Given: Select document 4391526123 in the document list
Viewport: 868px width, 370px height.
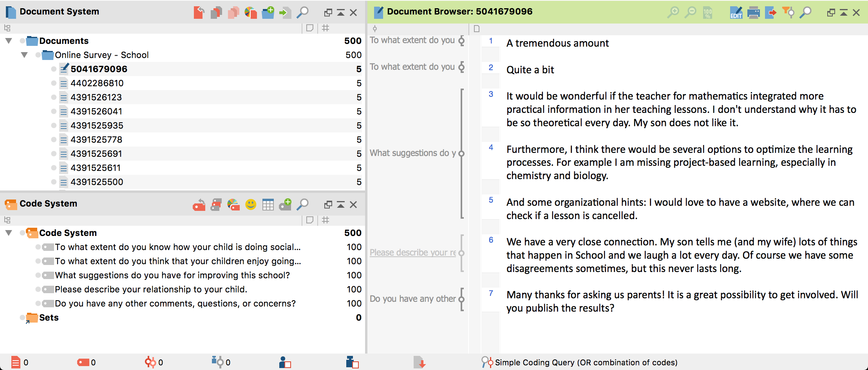Looking at the screenshot, I should pyautogui.click(x=96, y=97).
